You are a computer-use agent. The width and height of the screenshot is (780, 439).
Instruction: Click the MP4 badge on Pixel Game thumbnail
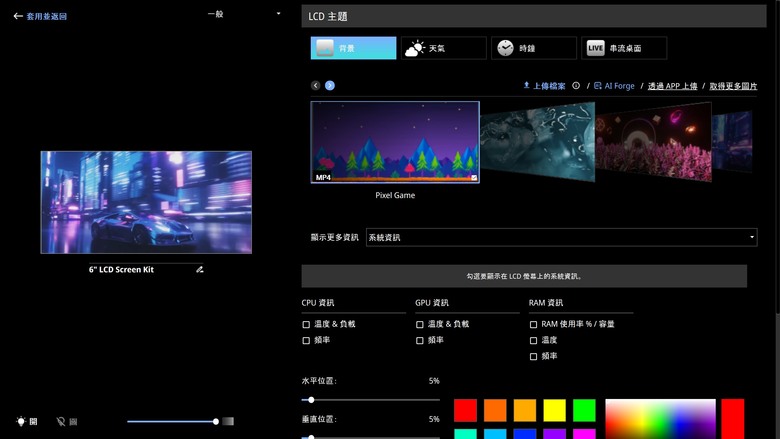point(323,177)
